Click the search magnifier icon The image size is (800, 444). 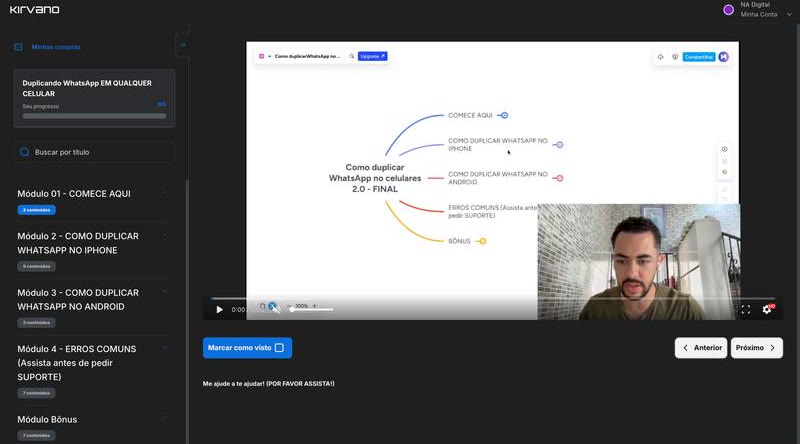click(24, 152)
